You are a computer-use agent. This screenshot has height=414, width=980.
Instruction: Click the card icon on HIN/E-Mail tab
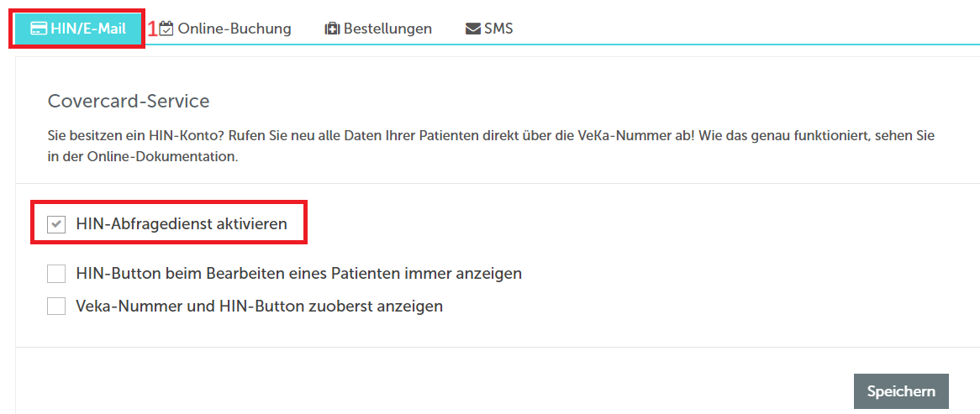(x=39, y=29)
